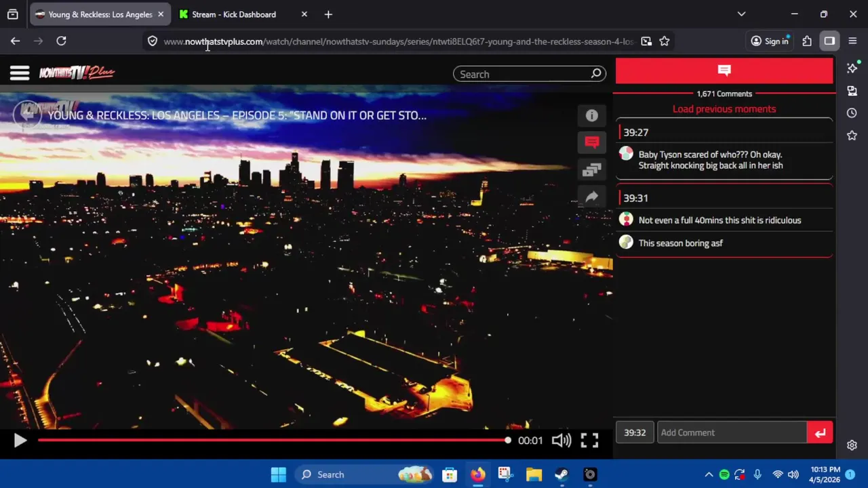Go back using the video overlay back arrow

27,115
